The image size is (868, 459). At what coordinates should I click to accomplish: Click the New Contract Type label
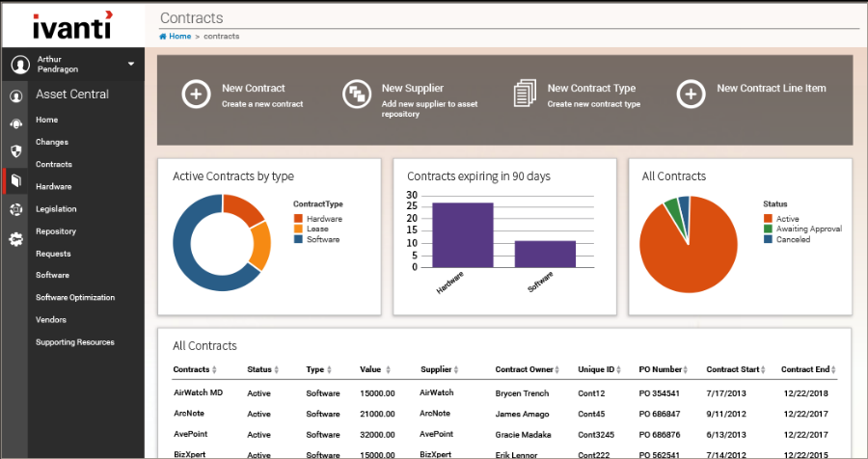pos(591,88)
